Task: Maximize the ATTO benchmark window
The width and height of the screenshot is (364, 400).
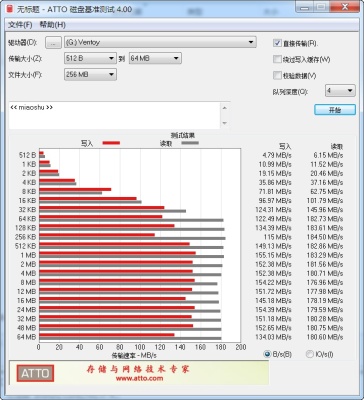Action: pos(321,7)
